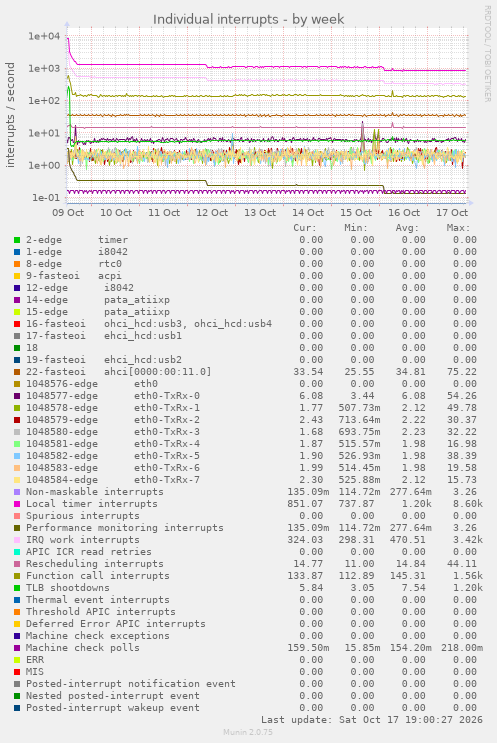Click the Avg: column header
Image resolution: width=497 pixels, height=743 pixels.
point(407,228)
